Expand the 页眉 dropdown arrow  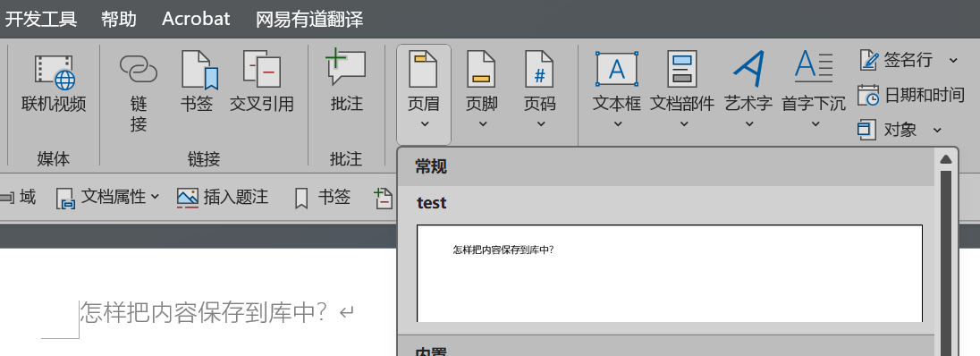424,123
